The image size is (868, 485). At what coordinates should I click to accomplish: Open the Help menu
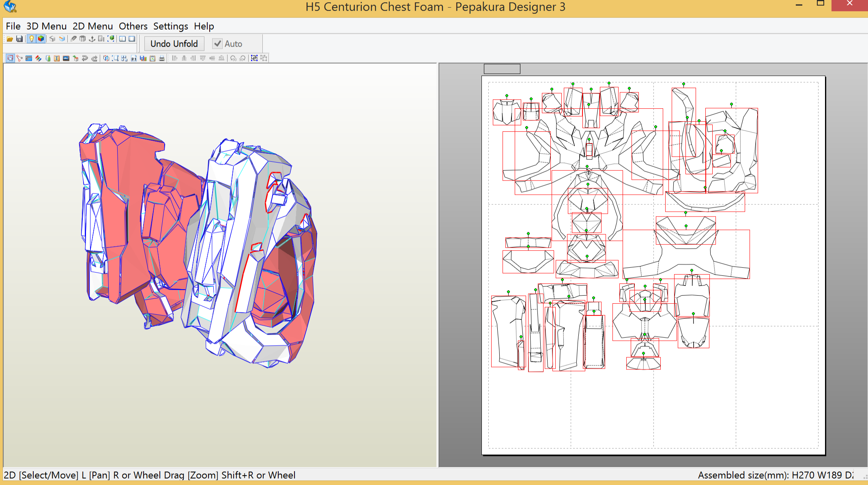204,26
